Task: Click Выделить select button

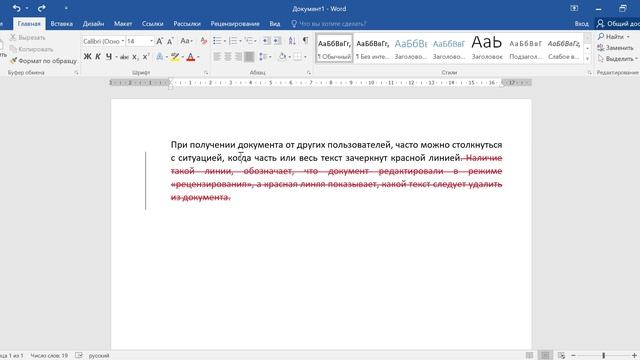Action: [617, 59]
